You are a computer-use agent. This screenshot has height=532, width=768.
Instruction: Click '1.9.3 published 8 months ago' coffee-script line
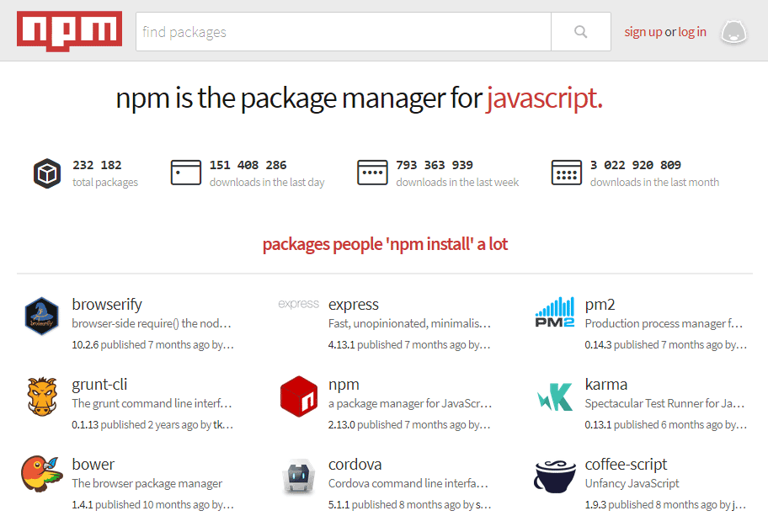(665, 504)
